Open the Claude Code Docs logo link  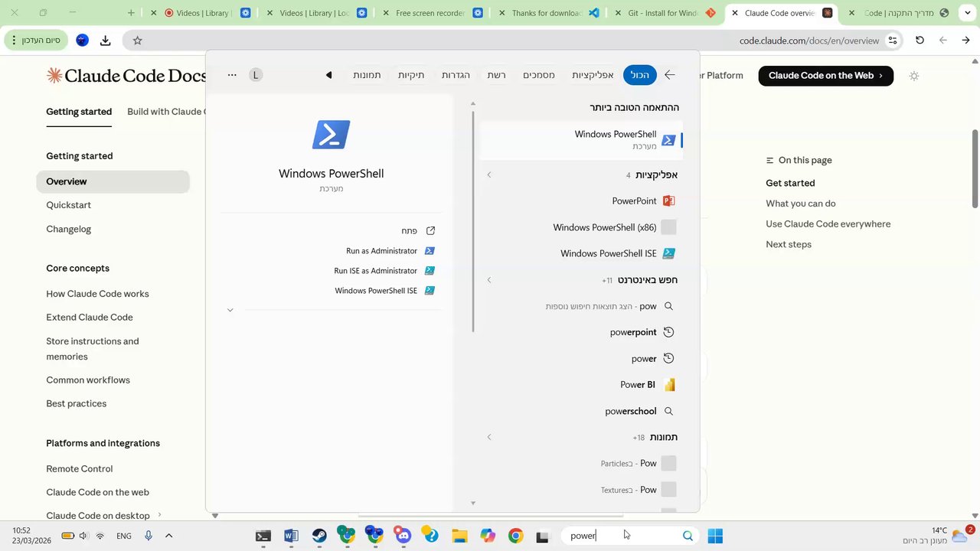126,75
